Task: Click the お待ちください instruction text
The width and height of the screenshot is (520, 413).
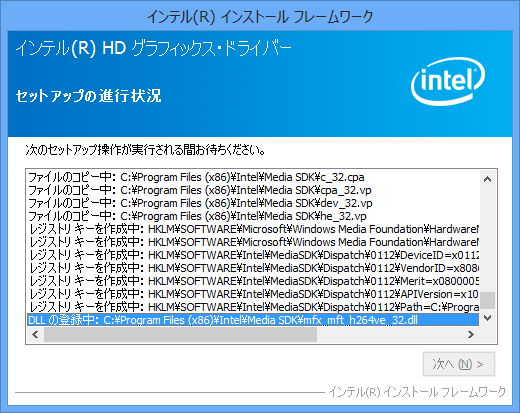Action: pos(145,150)
